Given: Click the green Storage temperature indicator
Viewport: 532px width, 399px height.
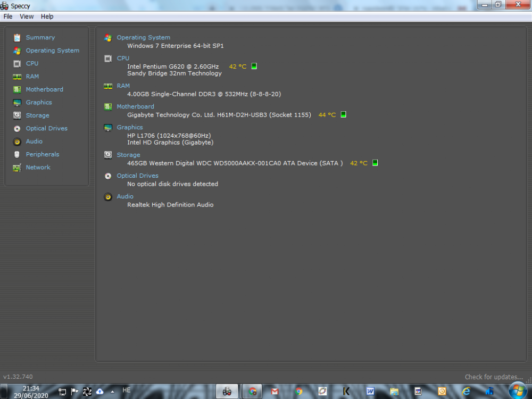Looking at the screenshot, I should click(x=375, y=163).
